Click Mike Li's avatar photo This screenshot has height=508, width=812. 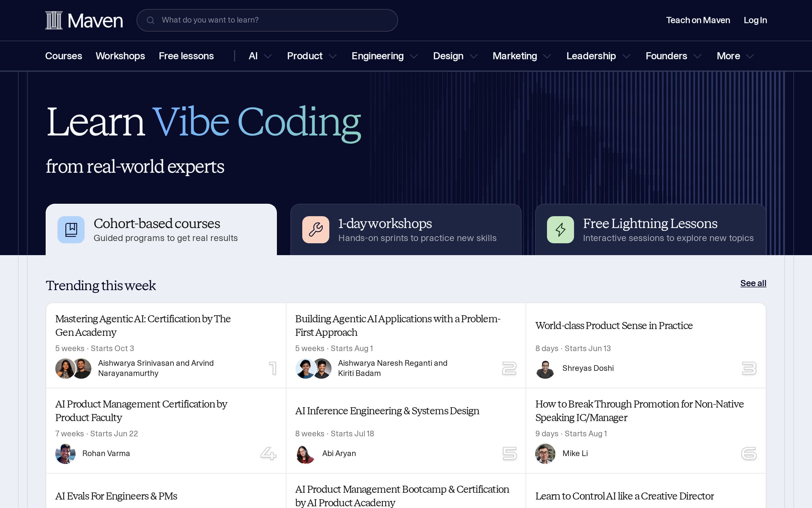545,454
